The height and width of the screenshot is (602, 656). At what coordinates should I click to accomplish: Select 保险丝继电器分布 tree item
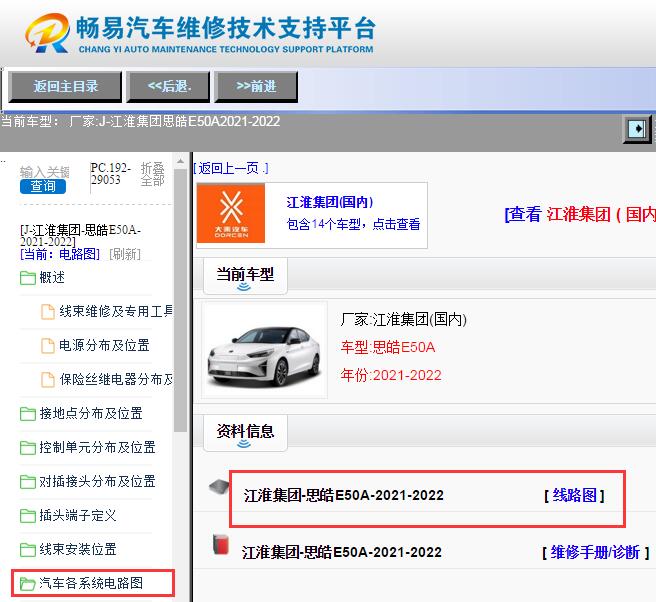[x=116, y=379]
